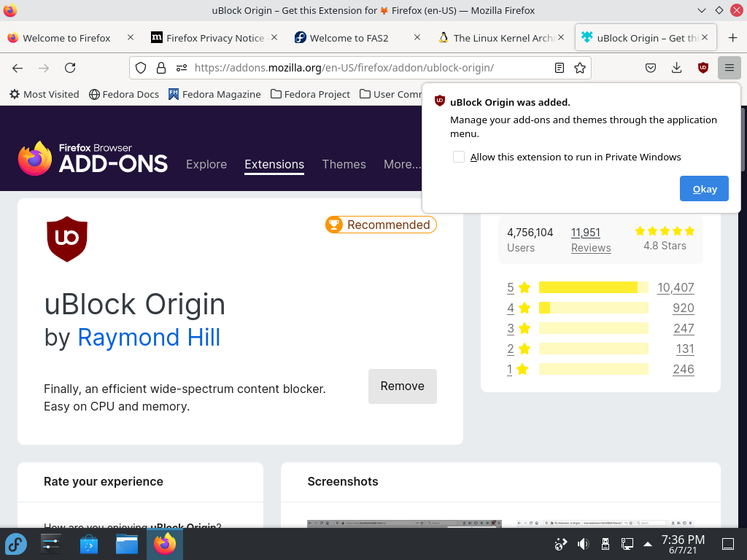Click the uBlock Origin shield logo
Screen dimensions: 747x560
tap(67, 239)
